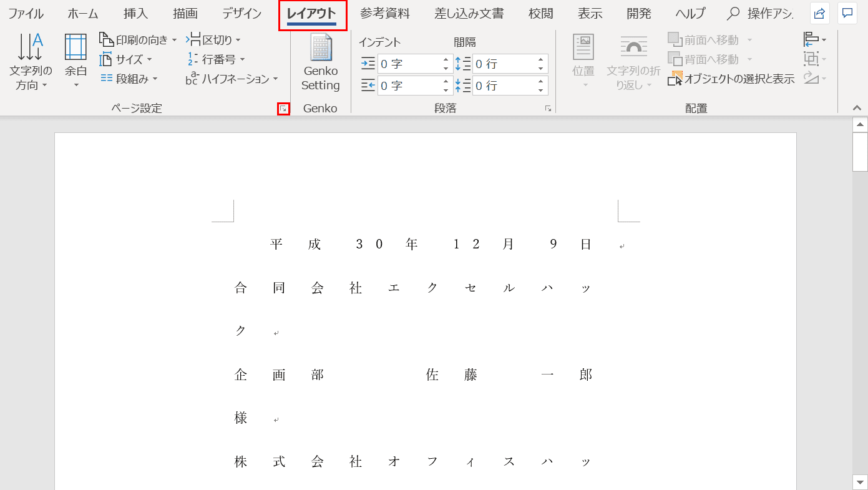Open the 行番号 line numbers menu
The image size is (868, 490).
click(x=216, y=59)
